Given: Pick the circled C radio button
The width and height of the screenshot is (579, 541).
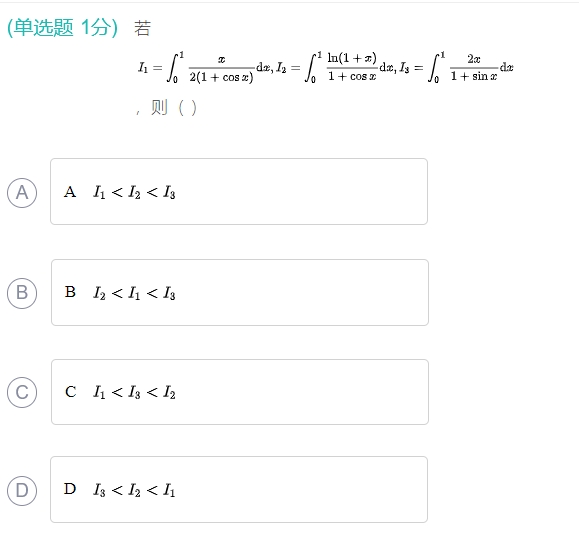Looking at the screenshot, I should [22, 392].
